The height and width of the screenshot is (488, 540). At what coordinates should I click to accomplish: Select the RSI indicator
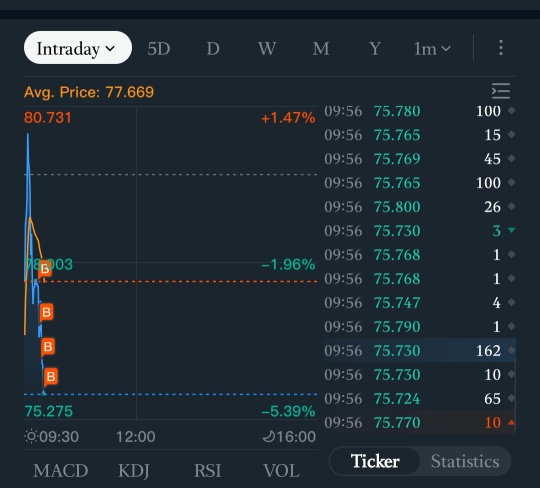(207, 470)
